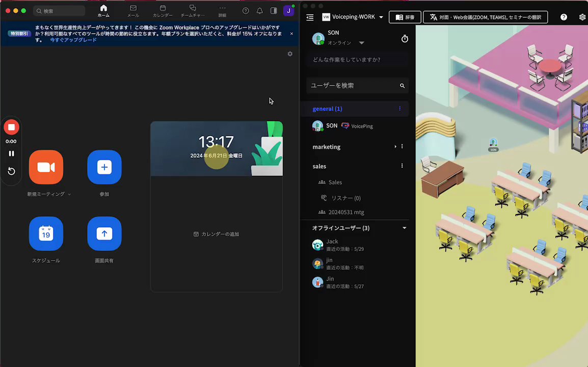Image resolution: width=588 pixels, height=367 pixels.
Task: Switch to the Zoom ホーム tab
Action: [103, 11]
